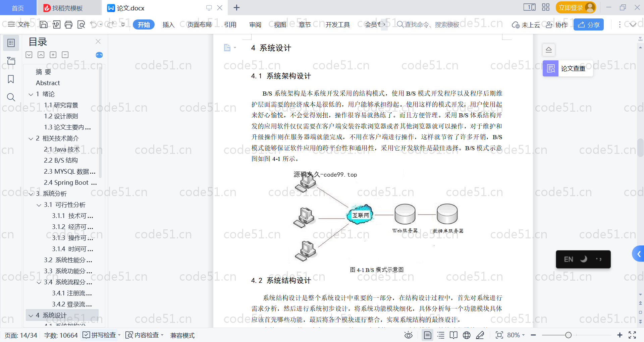
Task: Switch to page layout view icon
Action: [427, 335]
